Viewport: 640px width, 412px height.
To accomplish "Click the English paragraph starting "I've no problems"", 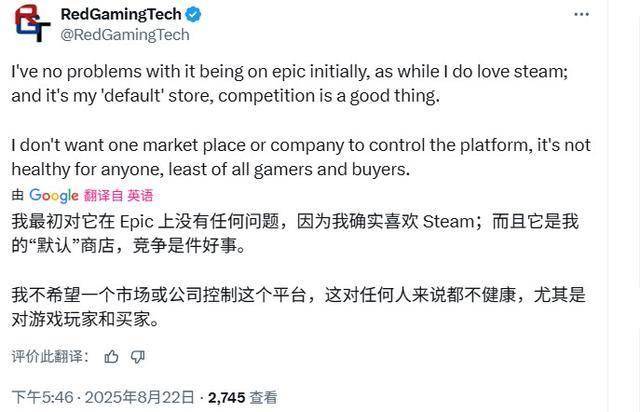I will pos(290,84).
